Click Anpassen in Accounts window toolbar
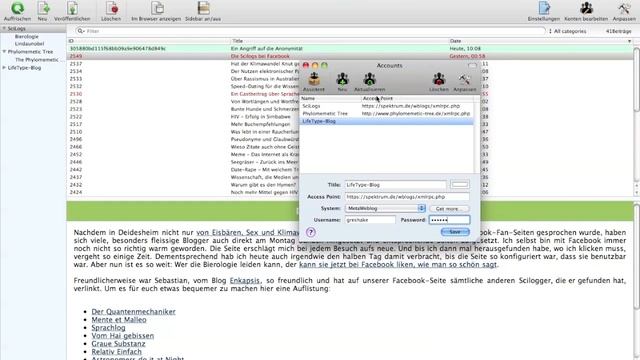Viewport: 640px width, 360px height. pyautogui.click(x=464, y=79)
